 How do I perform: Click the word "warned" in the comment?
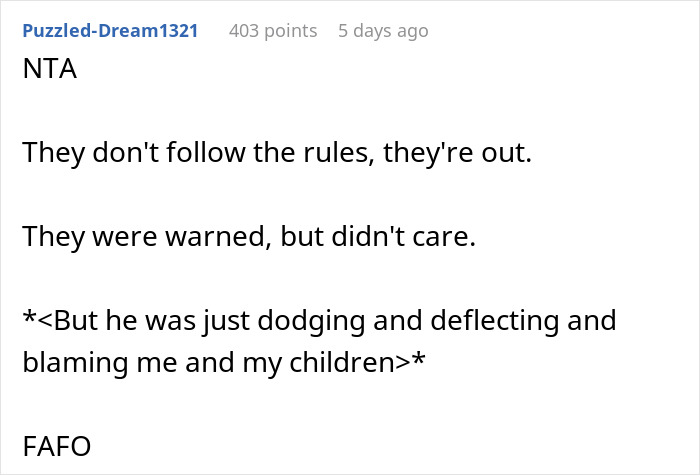(x=180, y=236)
